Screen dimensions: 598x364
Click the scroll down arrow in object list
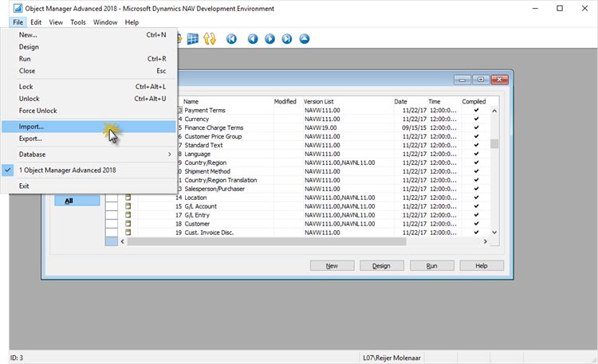[x=494, y=232]
